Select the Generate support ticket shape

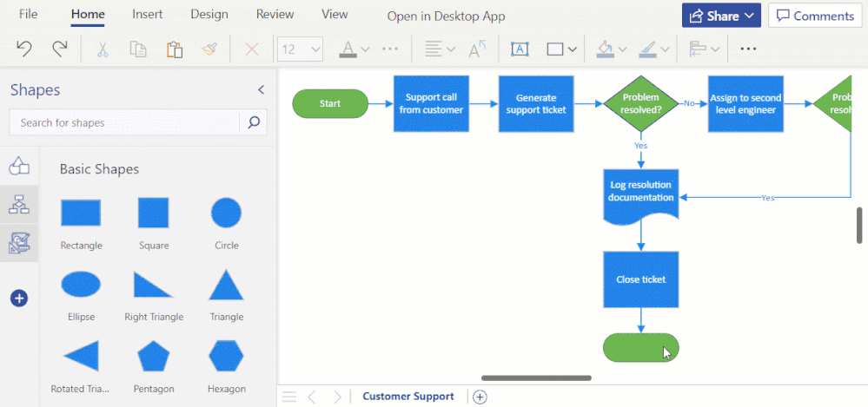point(536,103)
